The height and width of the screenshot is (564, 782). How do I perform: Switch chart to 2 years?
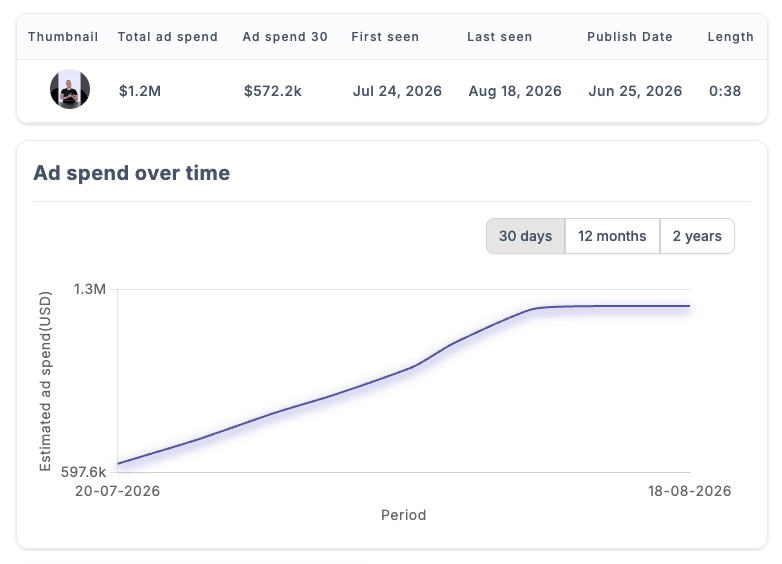coord(697,236)
